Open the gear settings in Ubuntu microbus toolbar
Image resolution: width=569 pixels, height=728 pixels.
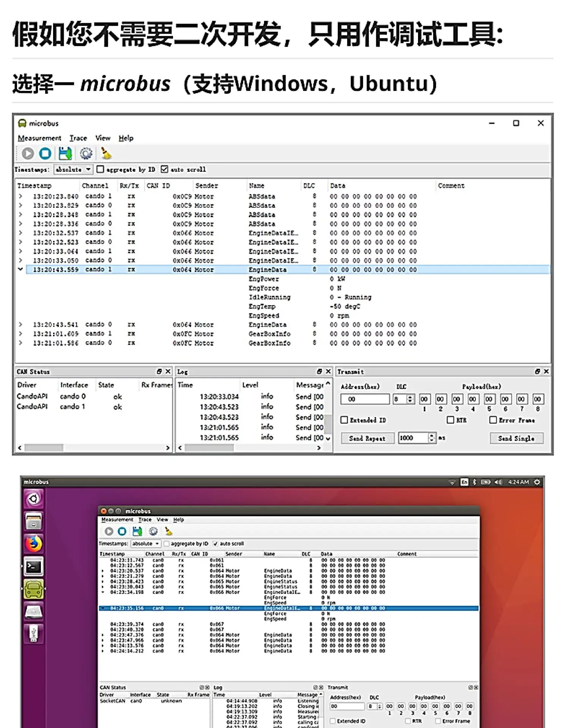coord(153,531)
